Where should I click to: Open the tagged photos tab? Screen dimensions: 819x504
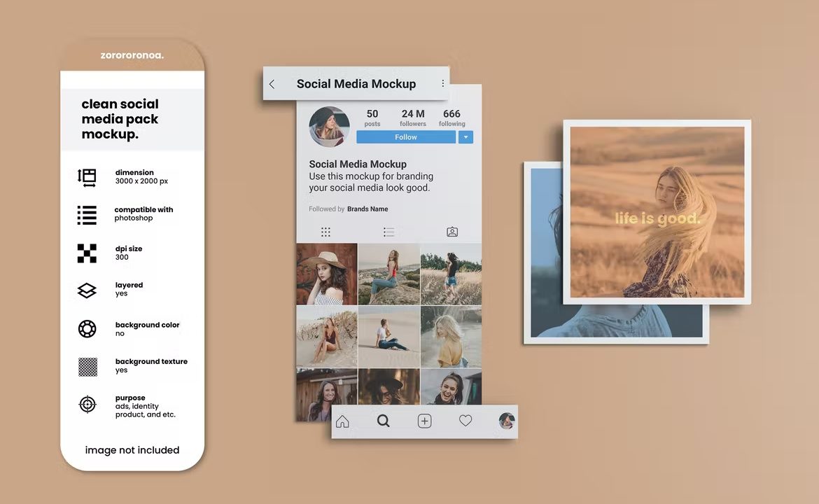click(x=452, y=232)
